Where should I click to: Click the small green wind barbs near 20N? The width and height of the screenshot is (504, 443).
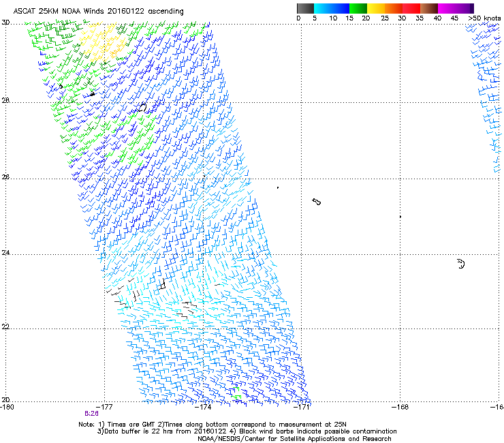236,394
